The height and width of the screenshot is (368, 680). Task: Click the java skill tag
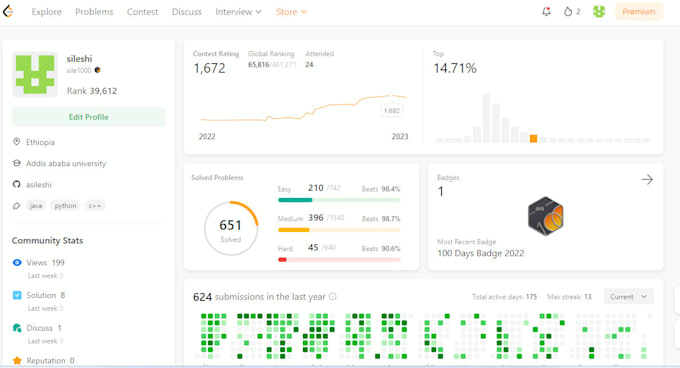click(36, 206)
